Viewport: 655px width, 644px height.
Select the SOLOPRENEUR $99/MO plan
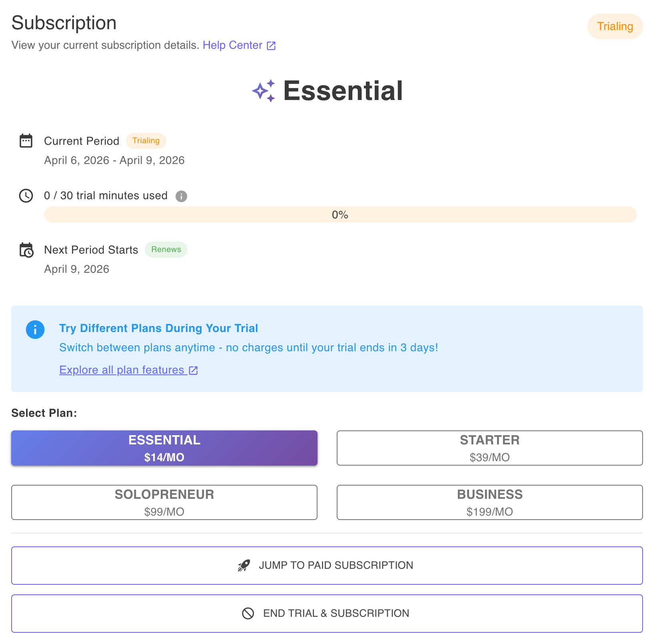(164, 502)
